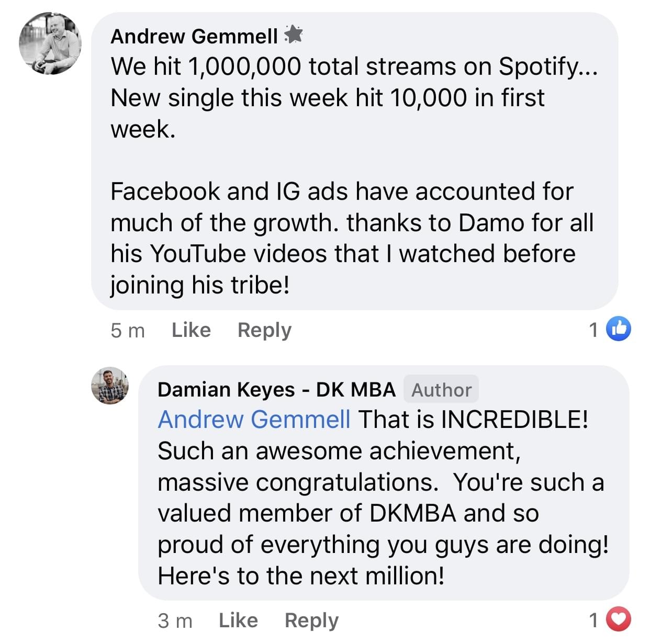Click the star badge beside Andrew Gemmell
The width and height of the screenshot is (650, 644).
294,35
